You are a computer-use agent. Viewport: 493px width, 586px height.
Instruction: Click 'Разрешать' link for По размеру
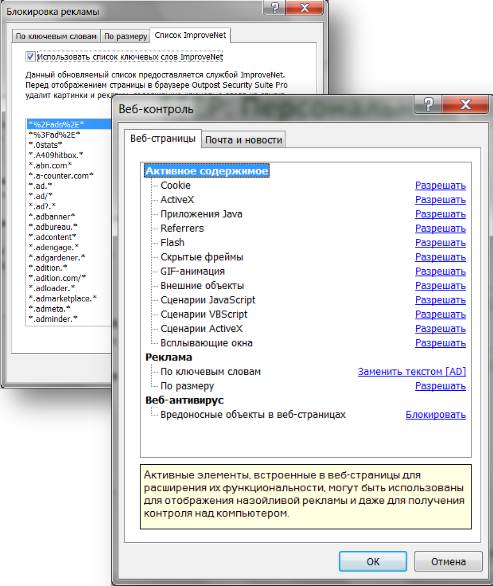(x=440, y=386)
